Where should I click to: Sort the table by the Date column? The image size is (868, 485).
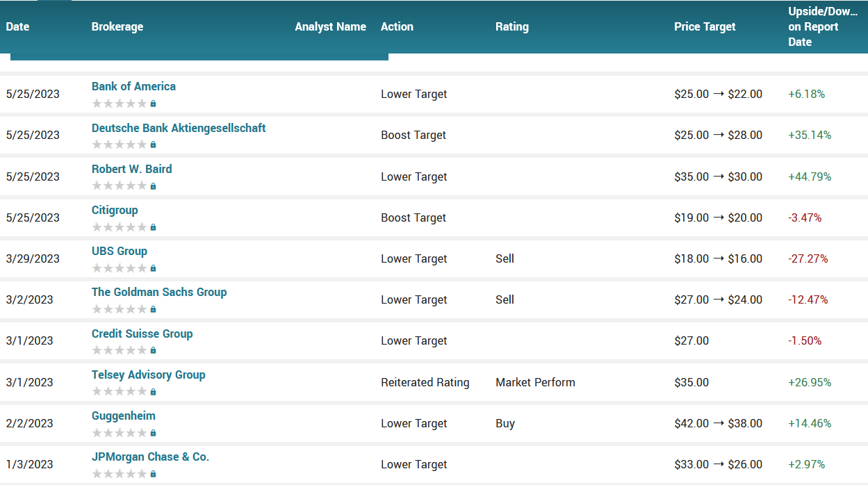click(x=17, y=26)
